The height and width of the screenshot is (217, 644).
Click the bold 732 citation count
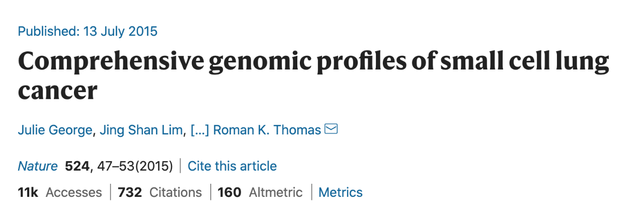[x=130, y=192]
